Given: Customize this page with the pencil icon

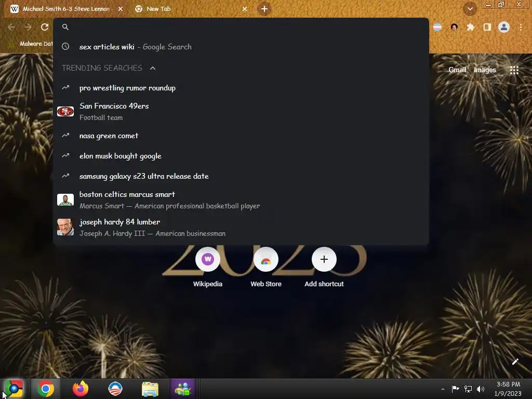Looking at the screenshot, I should point(515,362).
